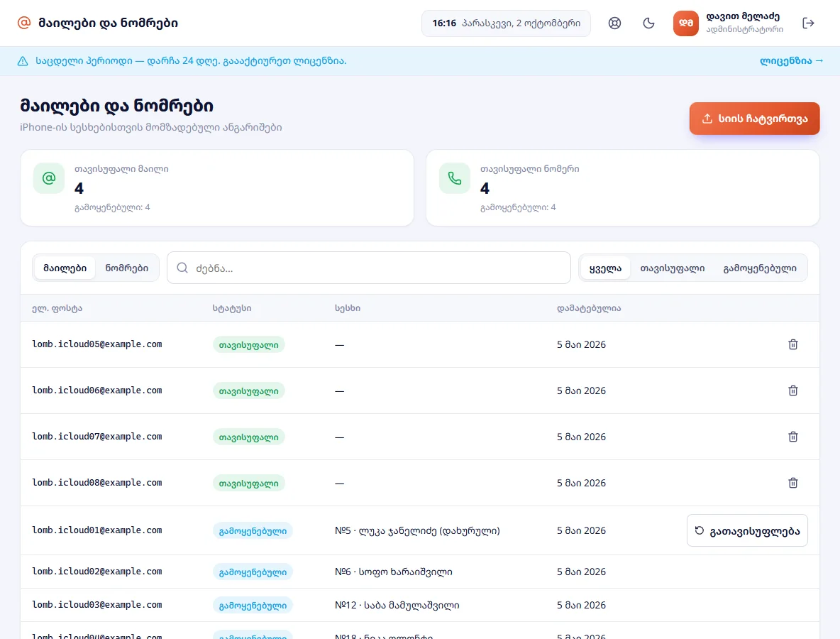Delete lomb.icloud05@example.com with trash icon

[793, 344]
